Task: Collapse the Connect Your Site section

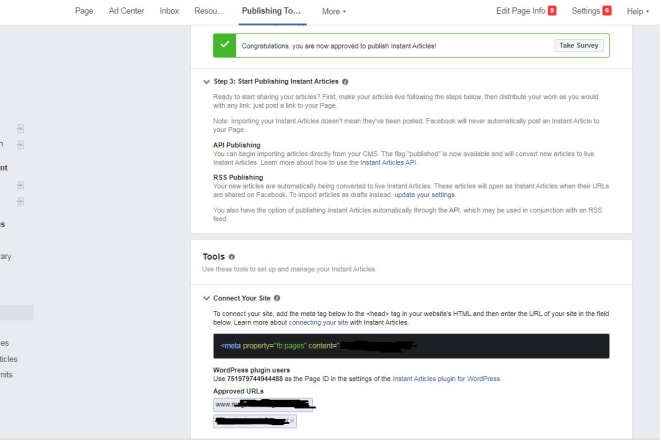Action: click(x=206, y=298)
